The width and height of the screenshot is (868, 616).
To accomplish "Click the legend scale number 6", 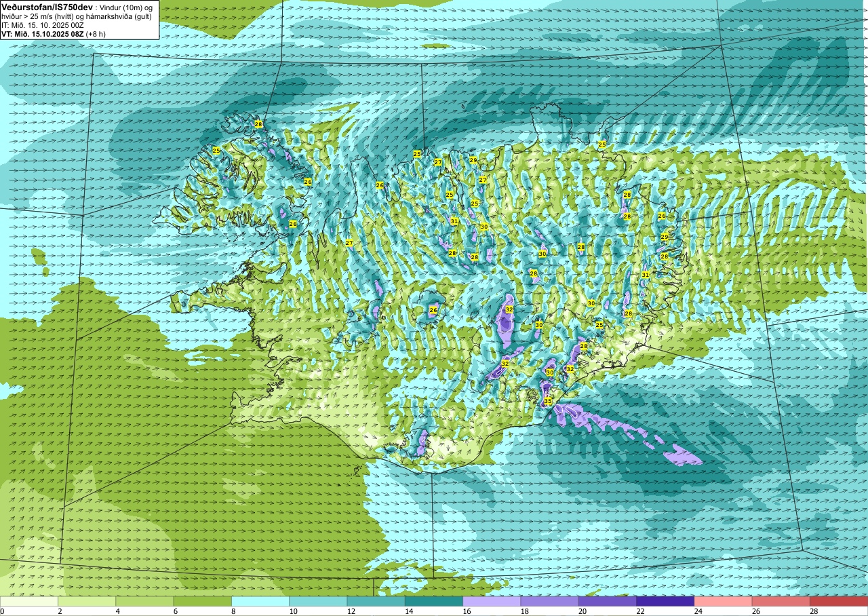I will pos(175,611).
